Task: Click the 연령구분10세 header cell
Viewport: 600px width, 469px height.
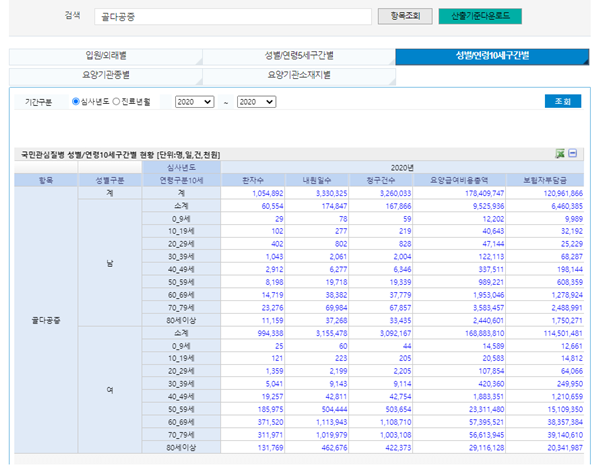Action: pyautogui.click(x=181, y=180)
